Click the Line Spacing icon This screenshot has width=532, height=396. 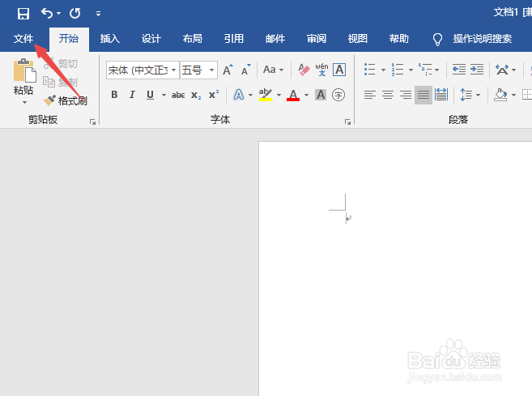[466, 95]
